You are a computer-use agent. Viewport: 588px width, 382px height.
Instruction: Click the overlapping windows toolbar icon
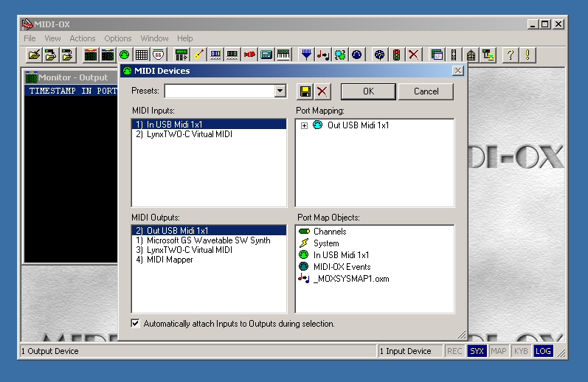tap(437, 55)
